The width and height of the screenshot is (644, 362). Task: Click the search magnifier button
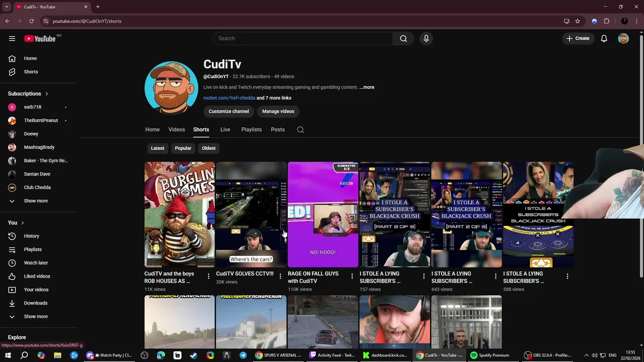[404, 39]
